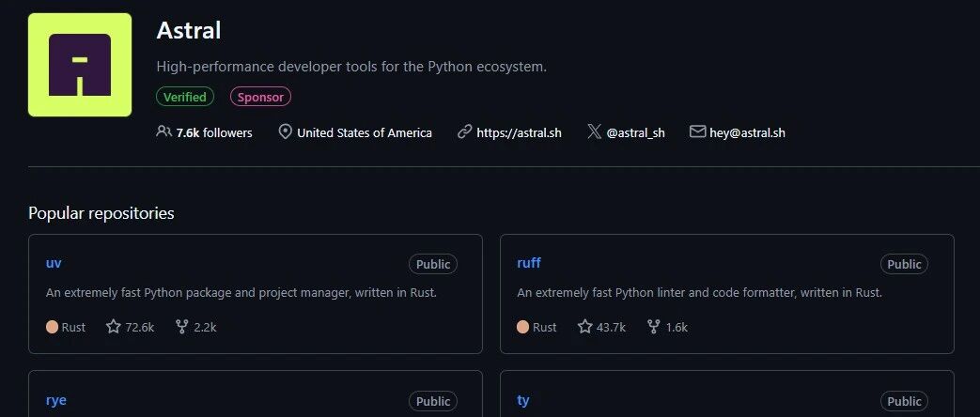This screenshot has height=417, width=980.
Task: Open the https://astral.sh website link
Action: [x=519, y=132]
